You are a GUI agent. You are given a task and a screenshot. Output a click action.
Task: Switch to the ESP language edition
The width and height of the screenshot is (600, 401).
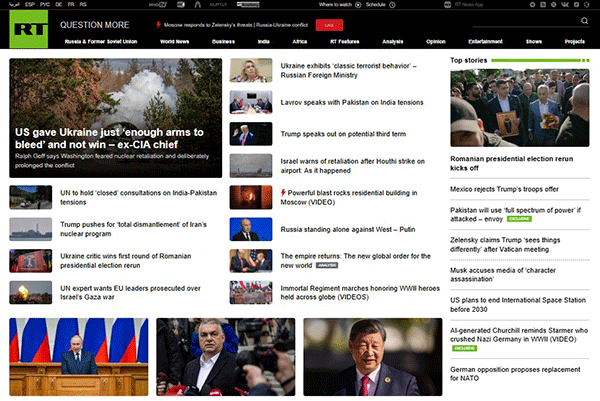pyautogui.click(x=30, y=5)
